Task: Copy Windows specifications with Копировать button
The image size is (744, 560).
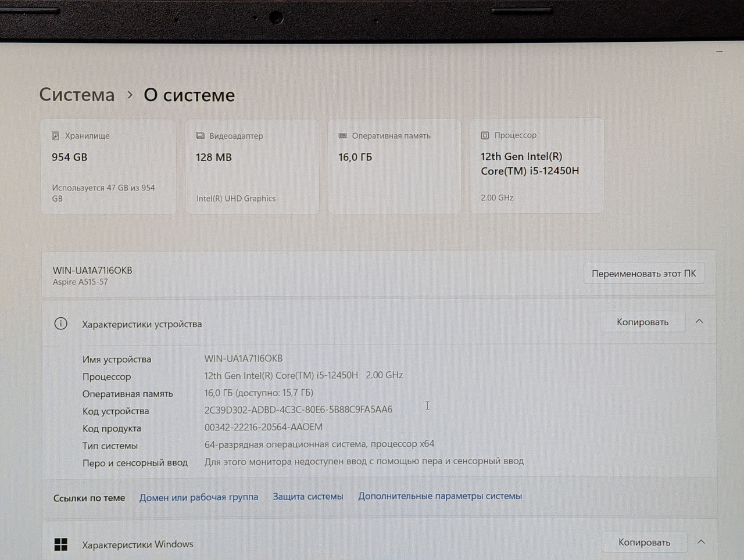Action: (x=644, y=542)
